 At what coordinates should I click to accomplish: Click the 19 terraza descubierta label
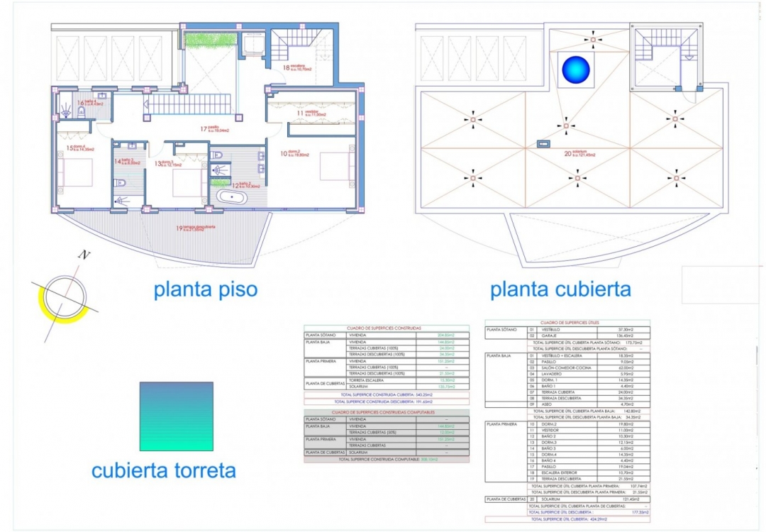tap(197, 228)
